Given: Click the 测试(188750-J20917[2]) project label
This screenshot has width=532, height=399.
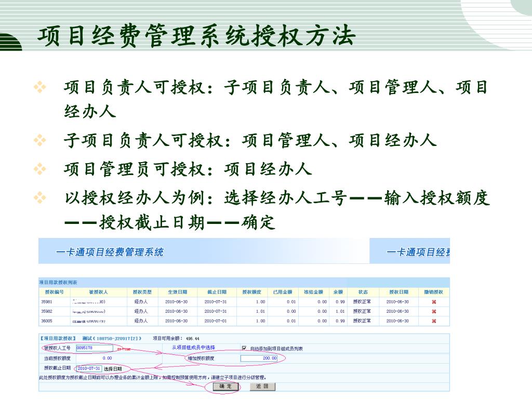Looking at the screenshot, I should (x=112, y=338).
